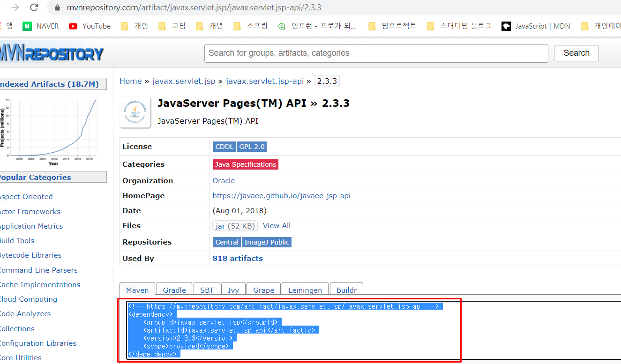Open the 개인 bookmark folder
Image resolution: width=621 pixels, height=364 pixels.
click(x=134, y=26)
